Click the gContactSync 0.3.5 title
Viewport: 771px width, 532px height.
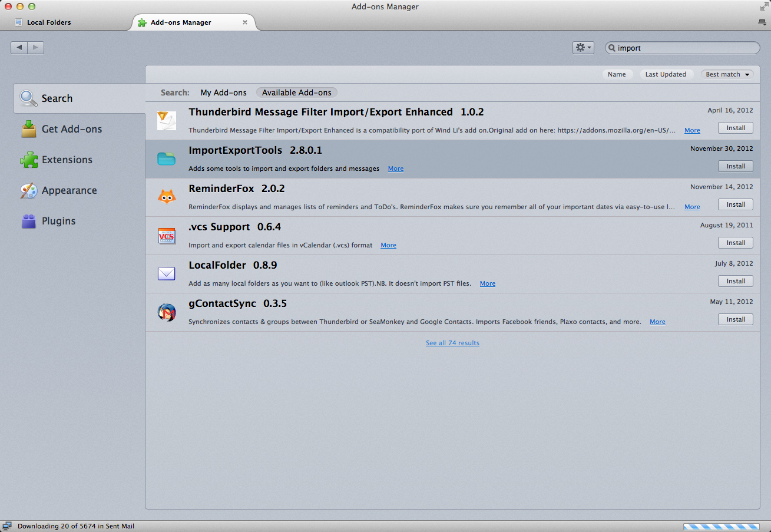coord(237,303)
